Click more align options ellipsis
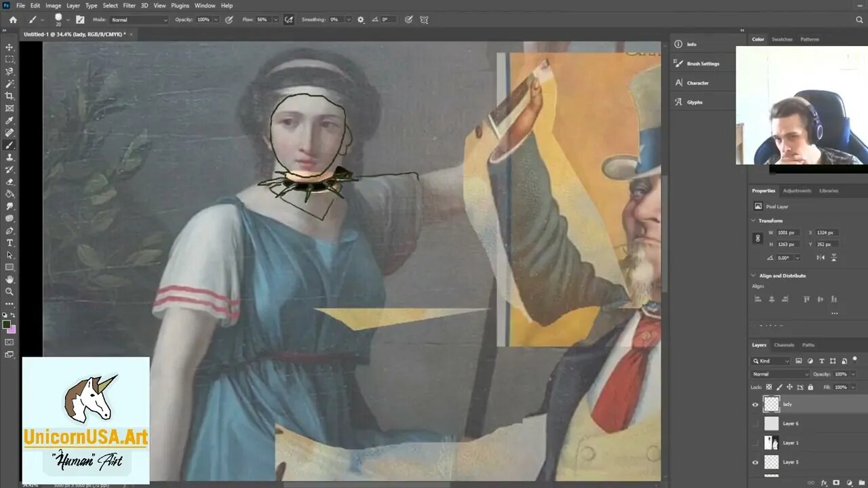This screenshot has width=868, height=488. 834,313
